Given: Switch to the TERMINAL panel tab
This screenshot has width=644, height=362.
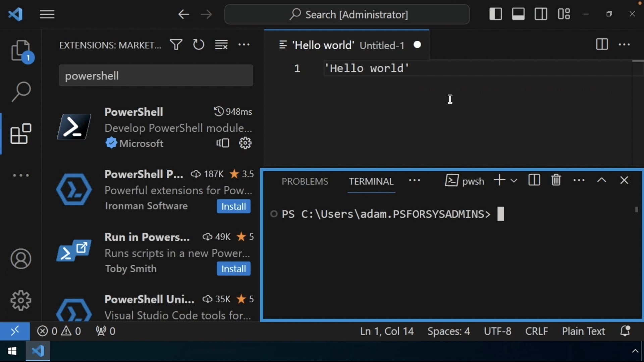Looking at the screenshot, I should [371, 181].
